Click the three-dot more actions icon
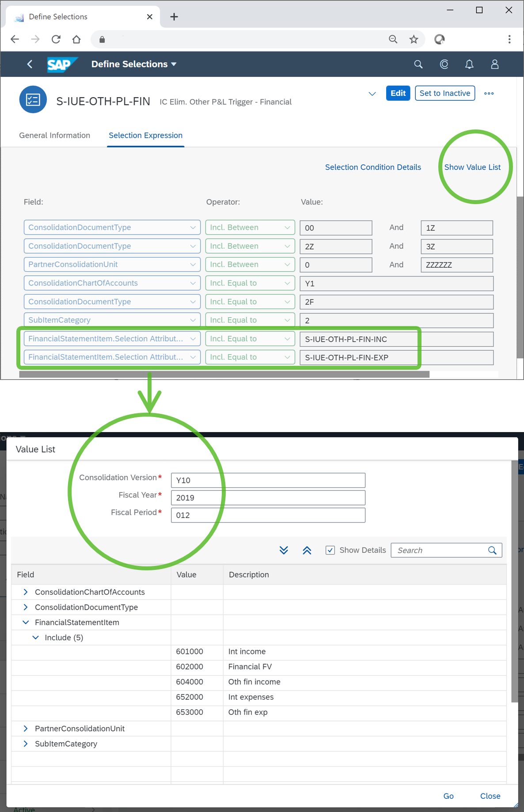The height and width of the screenshot is (812, 524). click(x=489, y=93)
